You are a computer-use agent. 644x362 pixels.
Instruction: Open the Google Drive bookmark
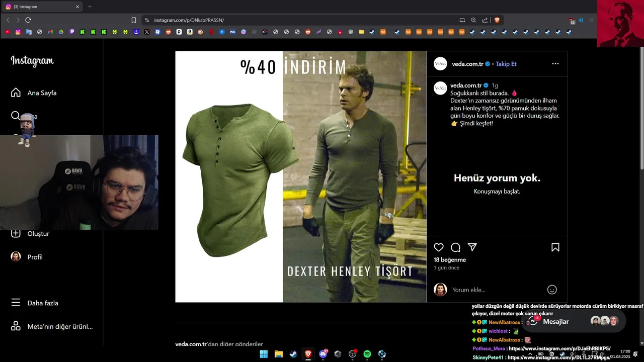61,32
